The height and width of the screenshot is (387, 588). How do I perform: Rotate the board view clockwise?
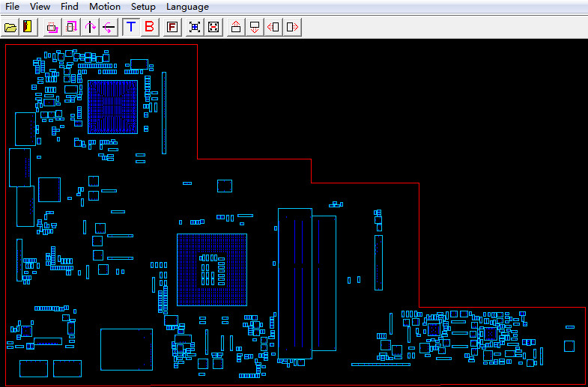[71, 27]
